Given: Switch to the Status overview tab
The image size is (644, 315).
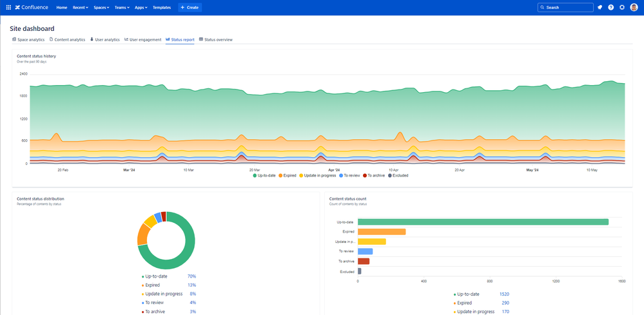Looking at the screenshot, I should [216, 39].
